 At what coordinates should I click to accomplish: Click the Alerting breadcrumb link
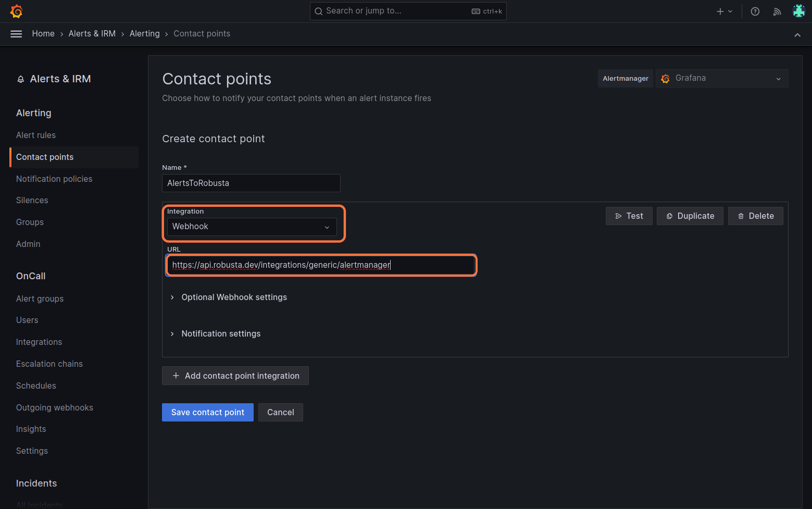click(x=144, y=34)
